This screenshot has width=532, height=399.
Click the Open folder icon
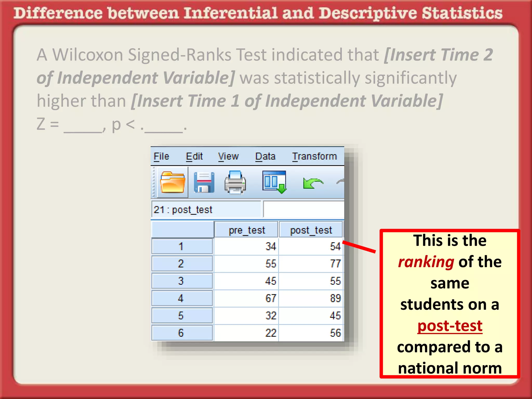point(172,183)
